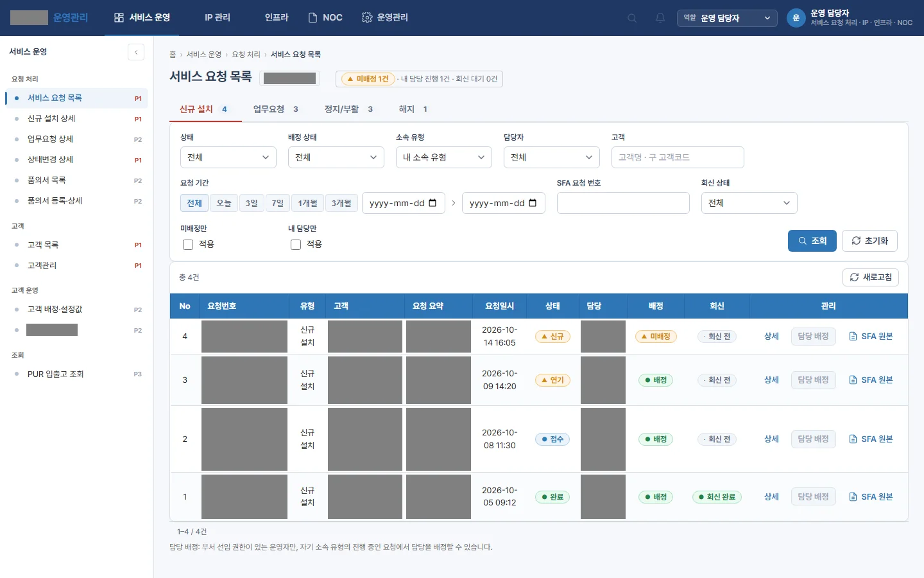Open calendar picker on start date field
This screenshot has width=924, height=578.
(x=432, y=203)
